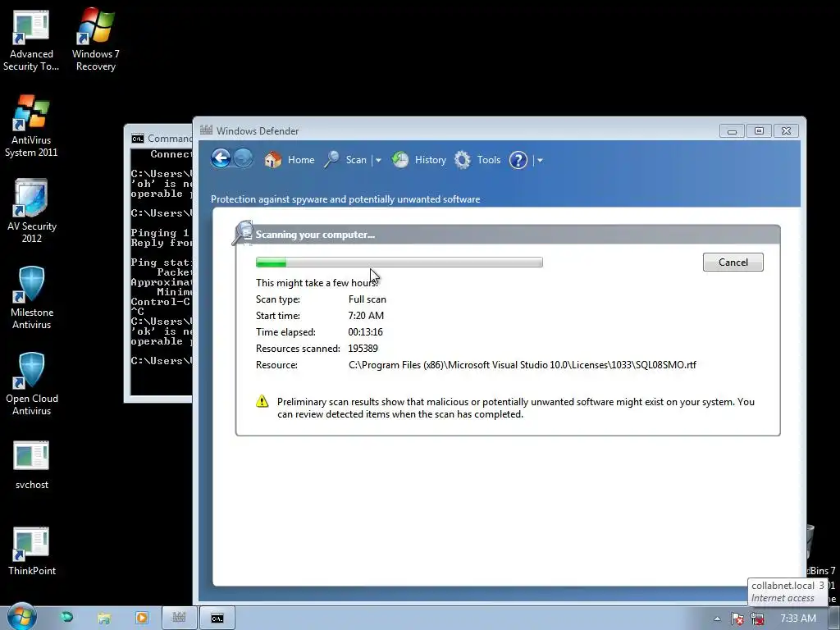
Task: Open the Windows Start orb
Action: pos(21,617)
